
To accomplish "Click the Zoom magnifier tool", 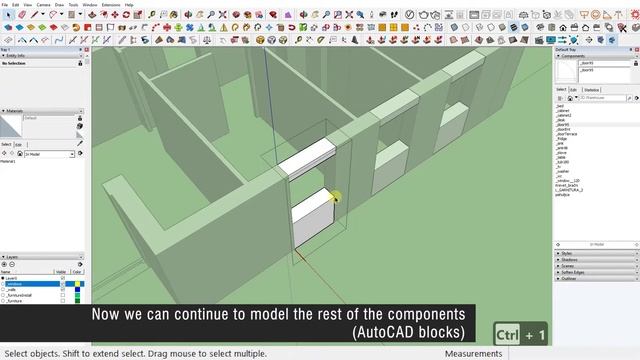I will click(x=211, y=15).
